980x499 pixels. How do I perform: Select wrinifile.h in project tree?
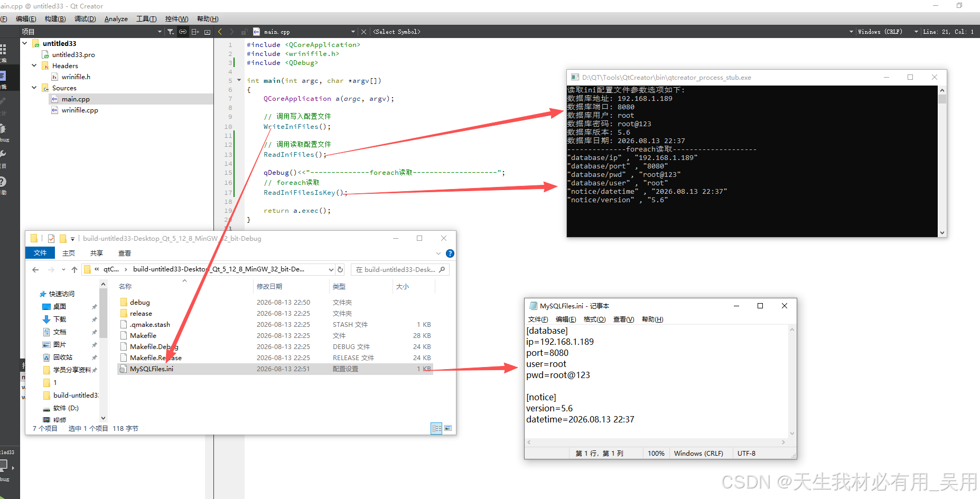76,77
